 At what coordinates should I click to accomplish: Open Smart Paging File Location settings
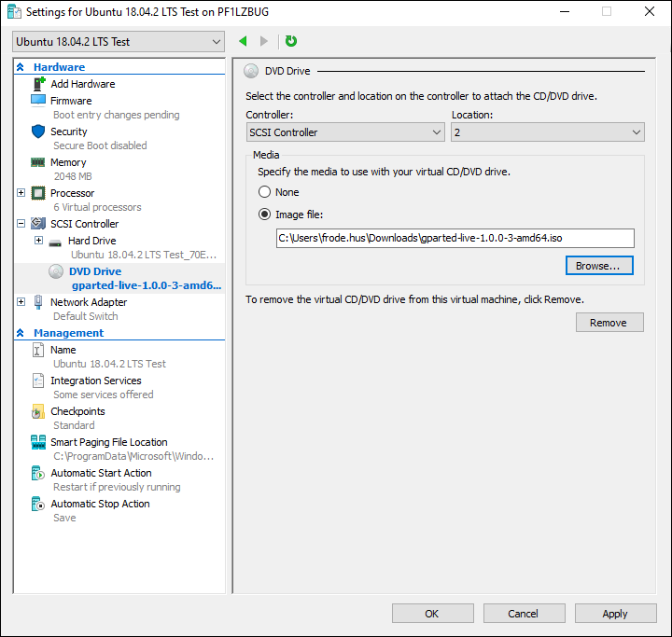click(109, 442)
